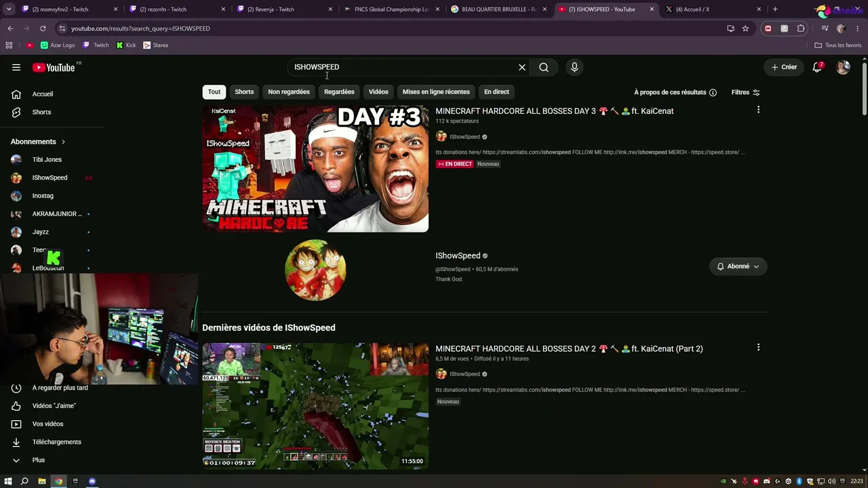Start voice search with the microphone

tap(574, 67)
